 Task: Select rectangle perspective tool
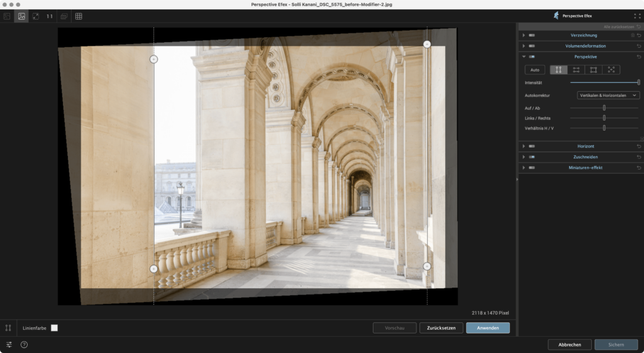tap(594, 70)
